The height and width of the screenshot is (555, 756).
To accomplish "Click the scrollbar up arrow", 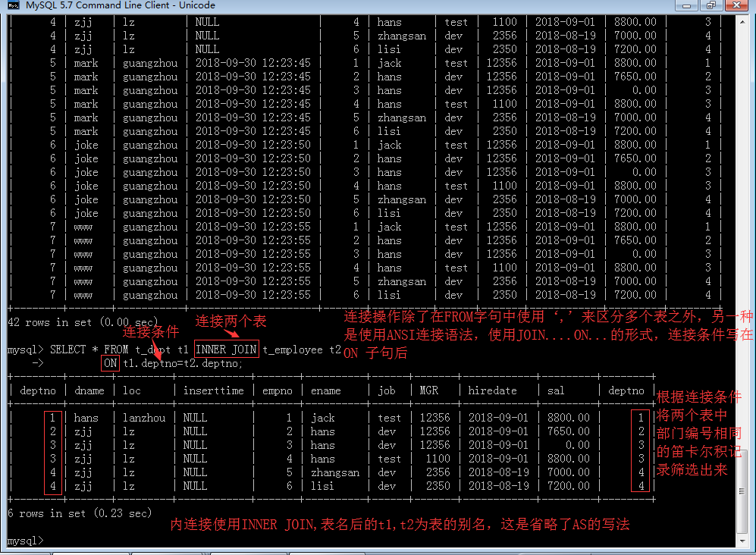I will pyautogui.click(x=742, y=21).
